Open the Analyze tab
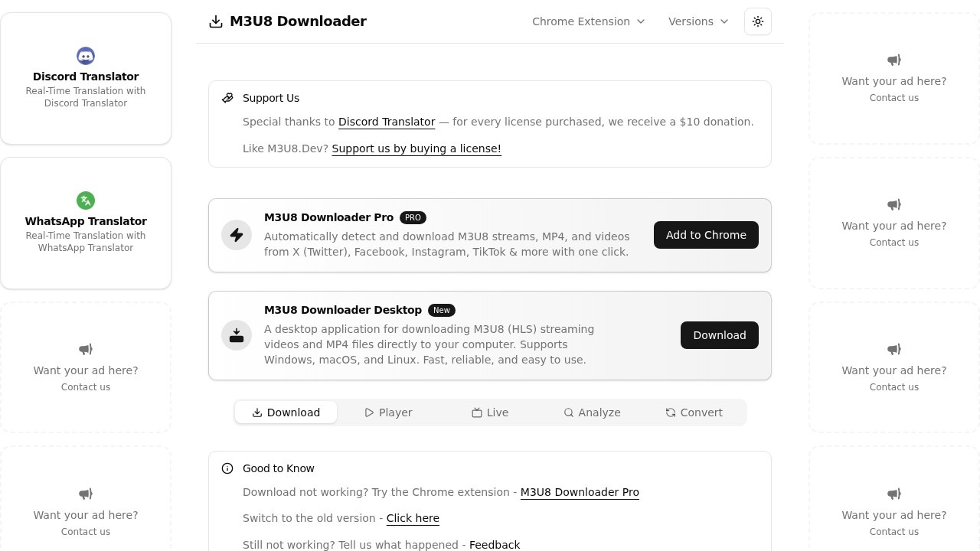980x551 pixels. [x=592, y=412]
